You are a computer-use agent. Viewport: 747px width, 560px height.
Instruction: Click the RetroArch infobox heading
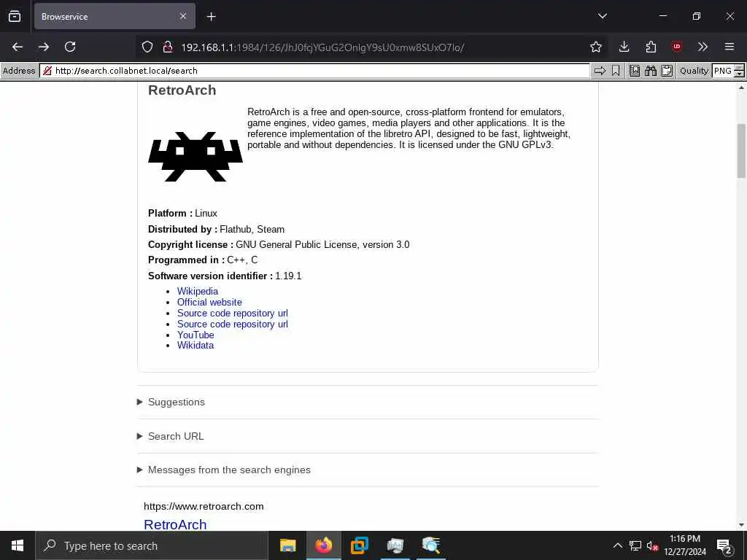point(182,90)
